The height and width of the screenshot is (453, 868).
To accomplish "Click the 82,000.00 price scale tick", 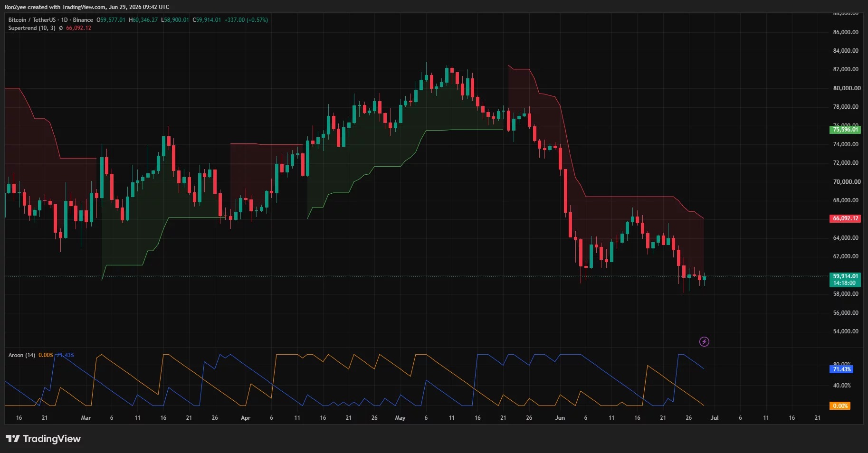I will click(846, 69).
